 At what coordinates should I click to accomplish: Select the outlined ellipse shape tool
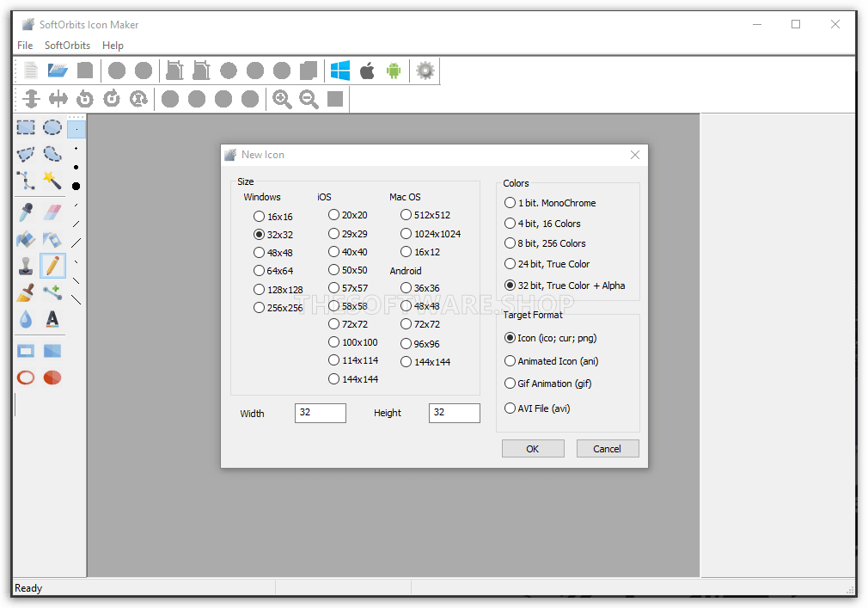[x=26, y=378]
